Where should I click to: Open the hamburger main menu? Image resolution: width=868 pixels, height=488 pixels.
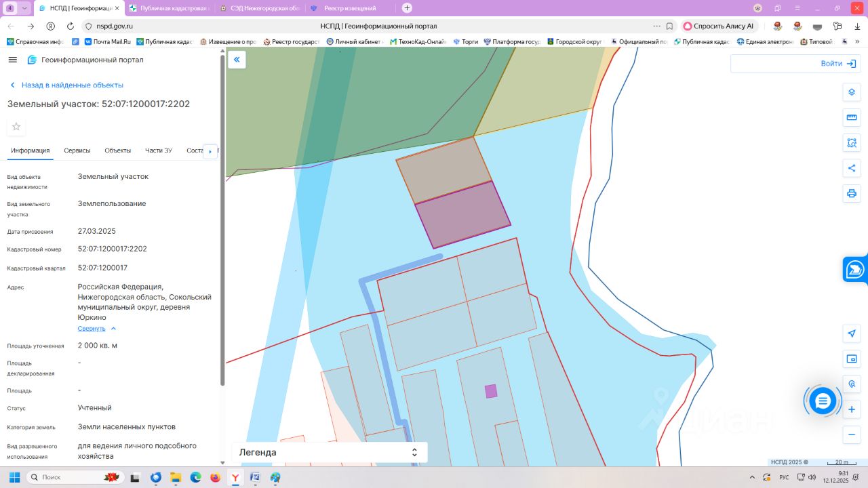tap(12, 60)
